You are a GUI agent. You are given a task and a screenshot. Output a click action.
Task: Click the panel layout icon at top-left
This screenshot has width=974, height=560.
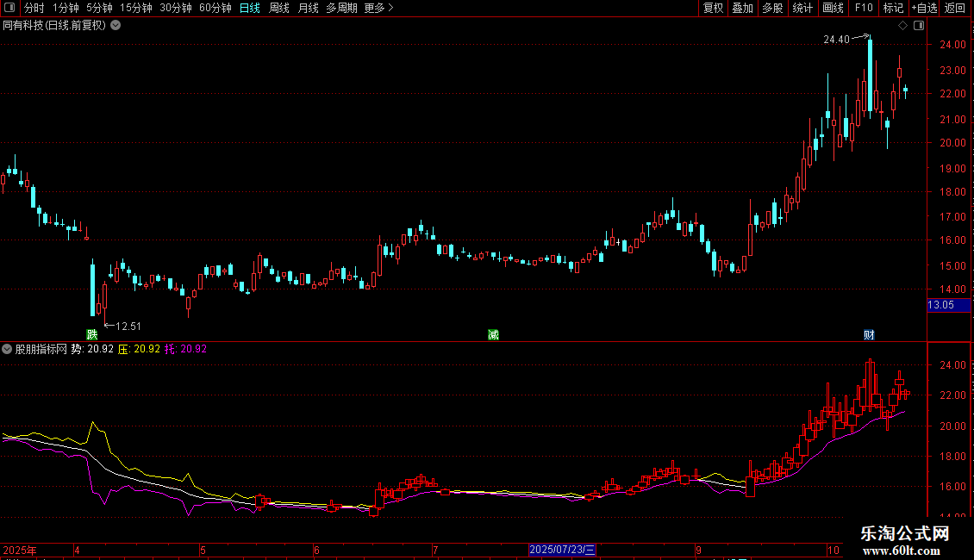pyautogui.click(x=9, y=8)
